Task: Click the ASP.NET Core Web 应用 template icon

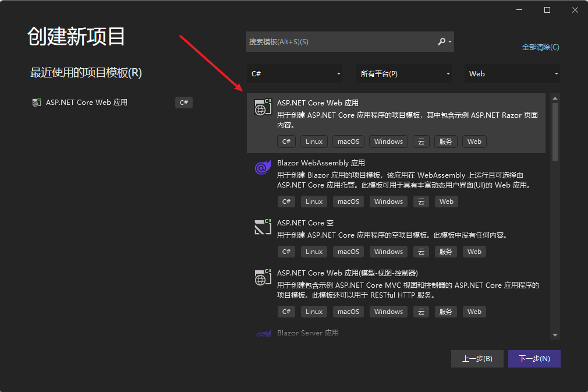Action: coord(263,107)
